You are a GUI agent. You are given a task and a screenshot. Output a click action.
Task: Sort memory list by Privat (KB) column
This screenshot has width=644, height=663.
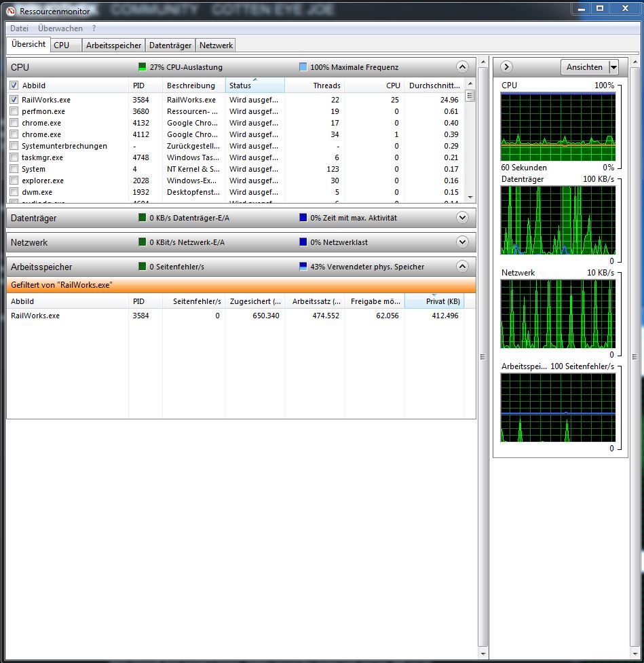[x=434, y=301]
